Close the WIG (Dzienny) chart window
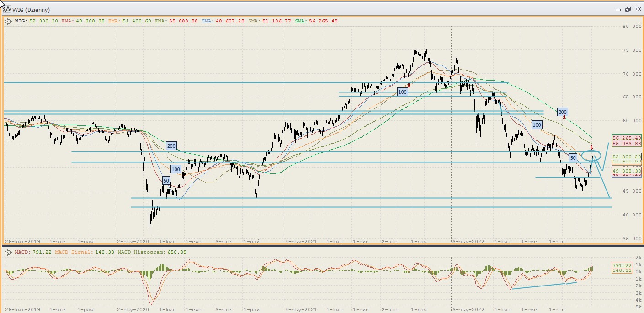Viewport: 644px width, 313px height. (x=637, y=10)
